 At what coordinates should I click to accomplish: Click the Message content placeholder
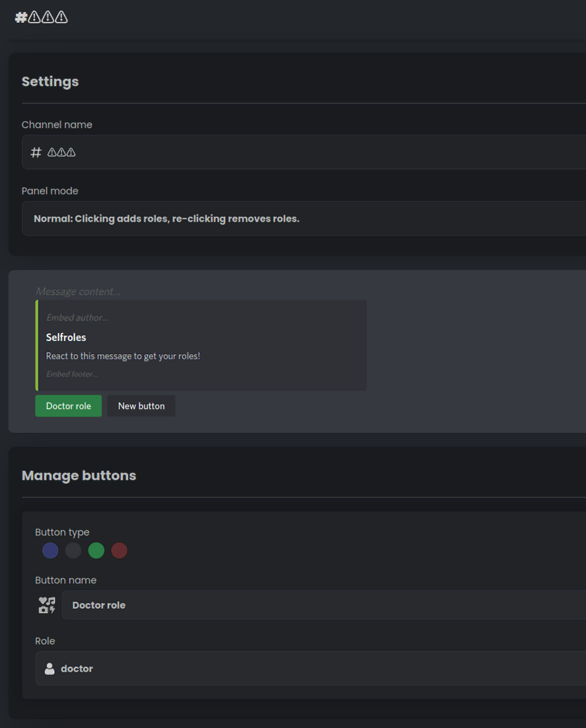[78, 291]
